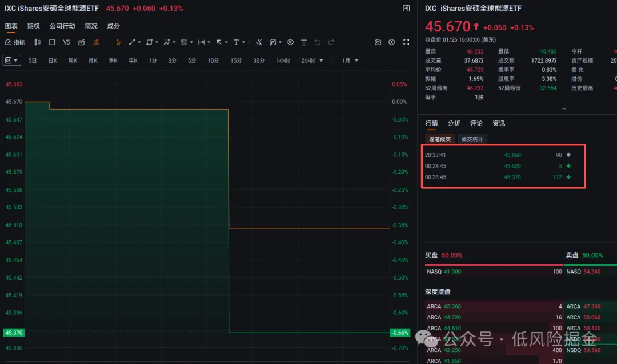Toggle drawing visibility with the eye icon
Image resolution: width=617 pixels, height=364 pixels.
(290, 42)
